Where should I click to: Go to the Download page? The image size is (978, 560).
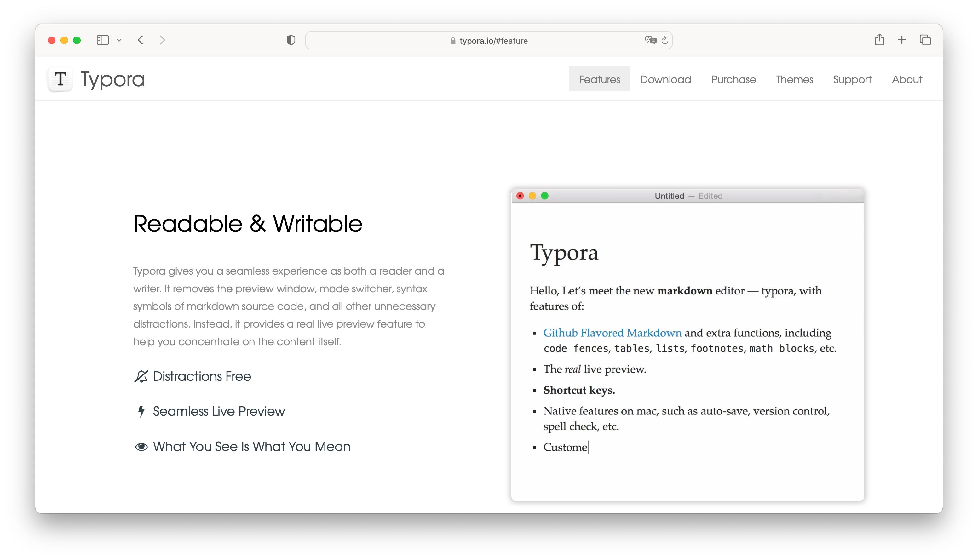tap(665, 79)
